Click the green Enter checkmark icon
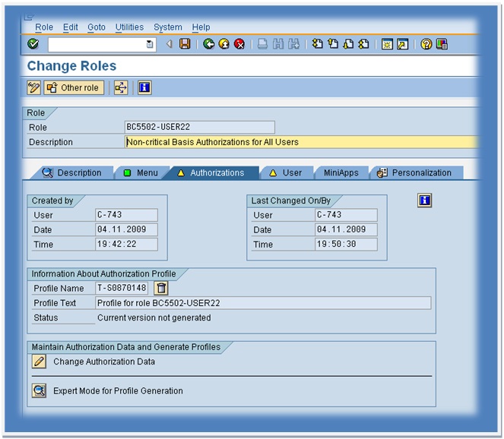Viewport: 504px width, 439px height. click(33, 45)
